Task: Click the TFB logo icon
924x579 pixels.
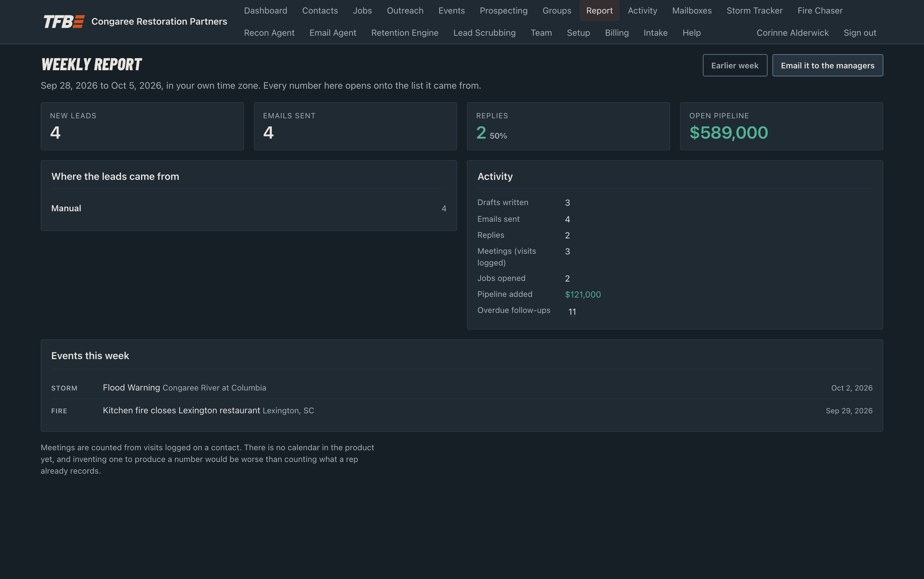Action: point(63,22)
